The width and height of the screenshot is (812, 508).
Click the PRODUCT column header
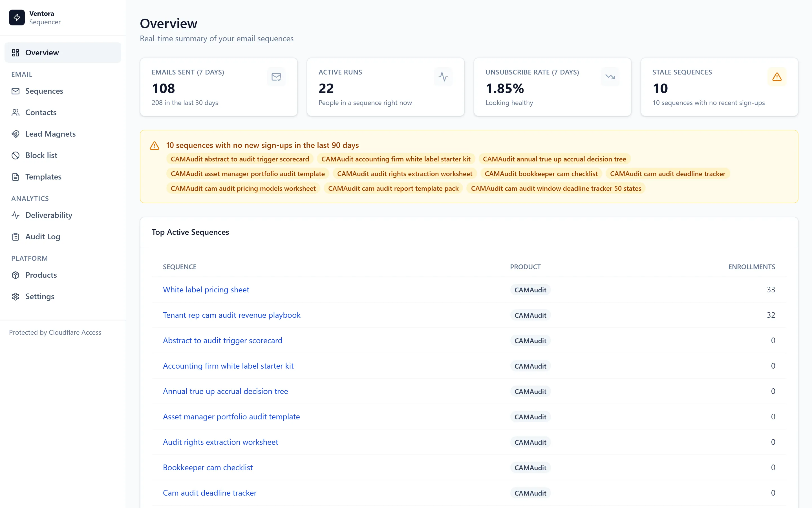click(x=526, y=267)
